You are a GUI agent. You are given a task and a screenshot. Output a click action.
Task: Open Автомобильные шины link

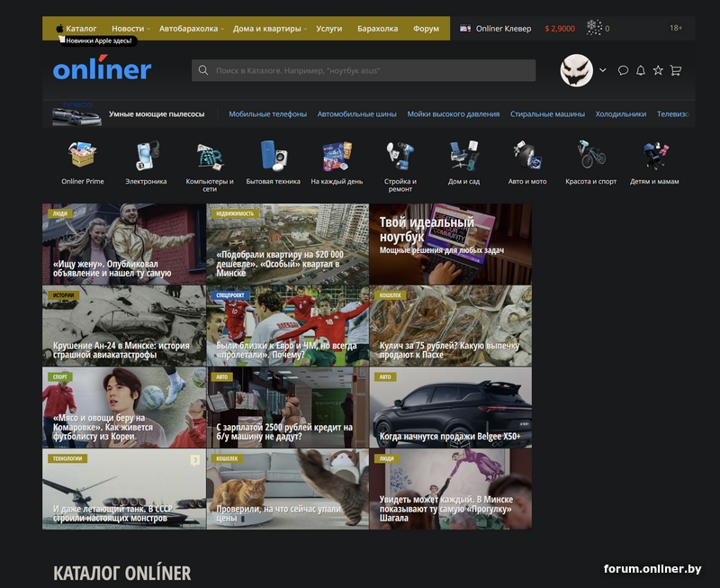[356, 114]
